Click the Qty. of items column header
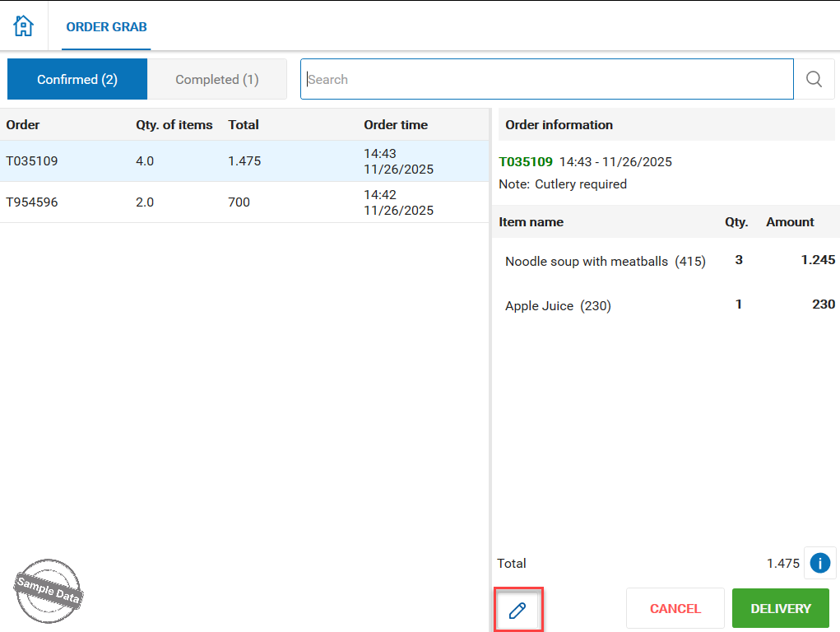 coord(174,125)
